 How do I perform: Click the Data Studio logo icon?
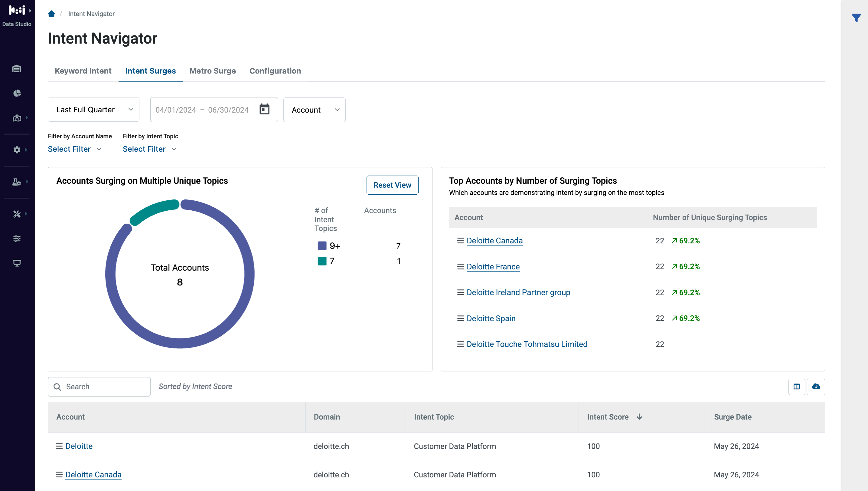(x=17, y=11)
